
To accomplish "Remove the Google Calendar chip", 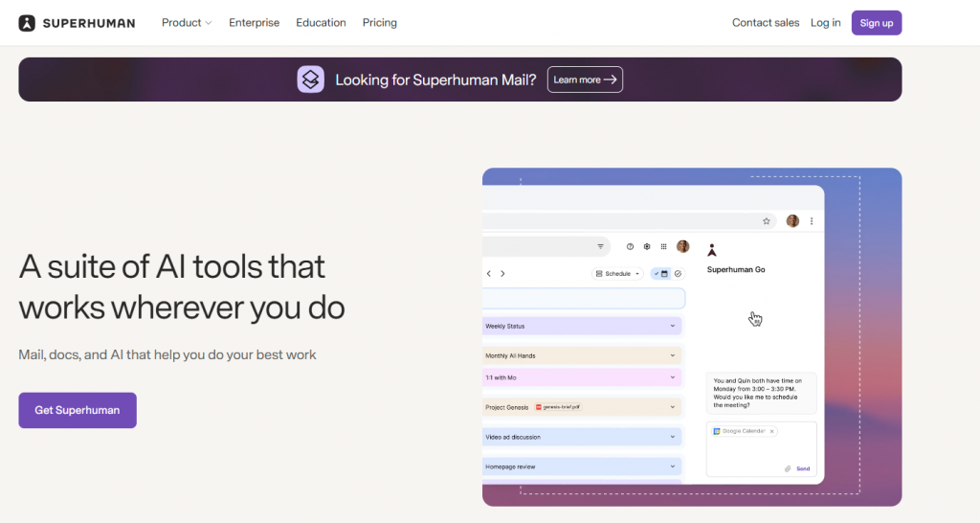I will [772, 431].
